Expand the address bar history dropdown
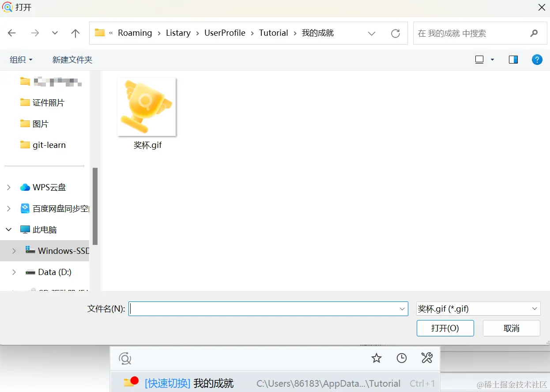Screen dimensions: 550x392 coord(372,34)
